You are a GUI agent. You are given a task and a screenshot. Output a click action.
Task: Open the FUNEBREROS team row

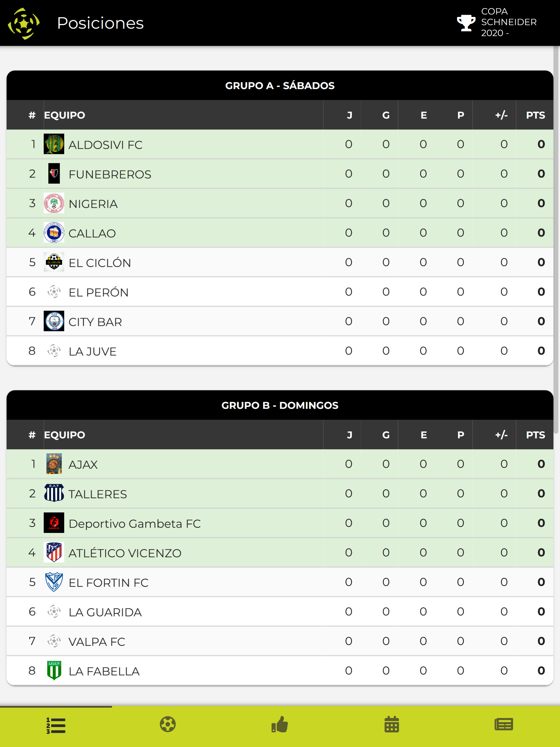[x=110, y=174]
